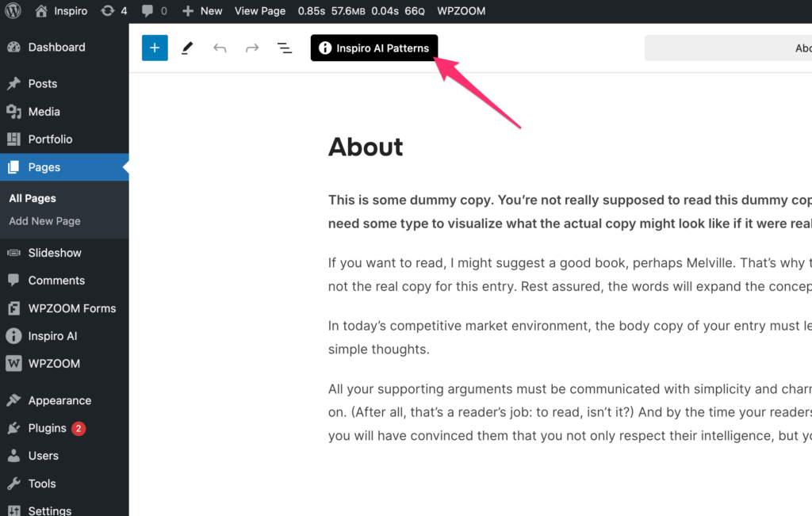Click the 57.6MB memory usage stat
Image resolution: width=812 pixels, height=516 pixels.
(349, 11)
